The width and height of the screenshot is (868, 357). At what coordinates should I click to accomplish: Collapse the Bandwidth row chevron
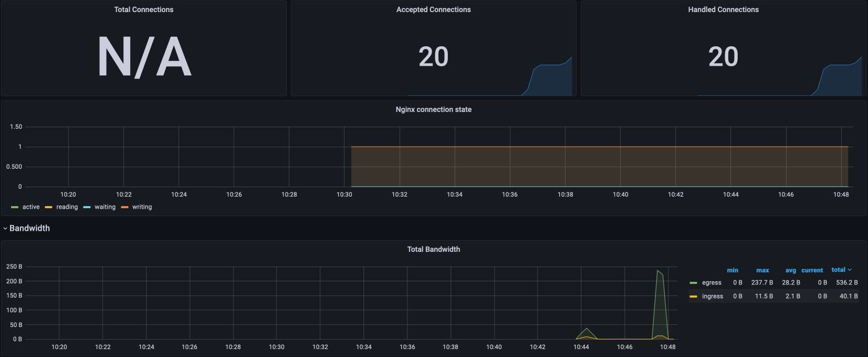pyautogui.click(x=5, y=229)
